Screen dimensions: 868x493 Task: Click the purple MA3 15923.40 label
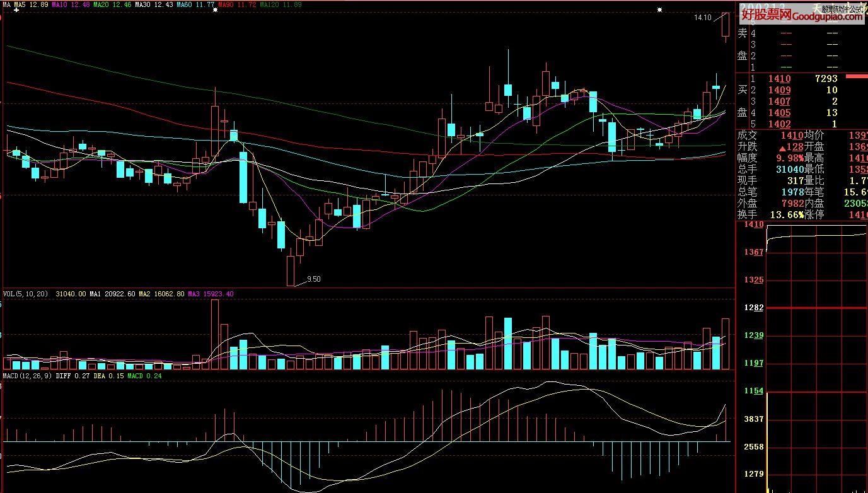[211, 294]
